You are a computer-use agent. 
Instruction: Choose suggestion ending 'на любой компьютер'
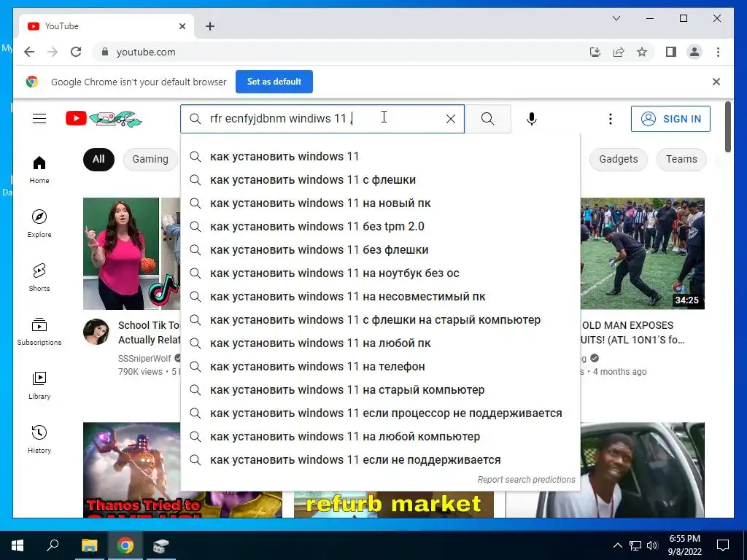coord(380,437)
